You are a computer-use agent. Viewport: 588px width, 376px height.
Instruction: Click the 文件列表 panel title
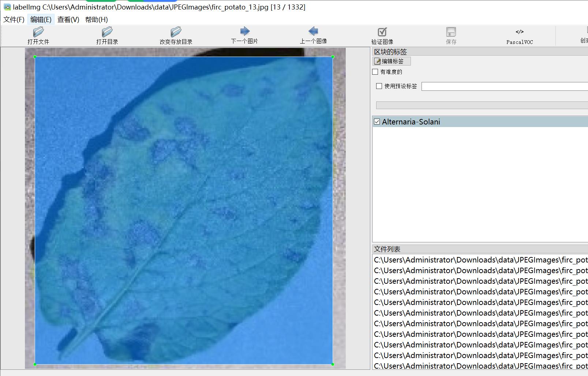click(387, 249)
